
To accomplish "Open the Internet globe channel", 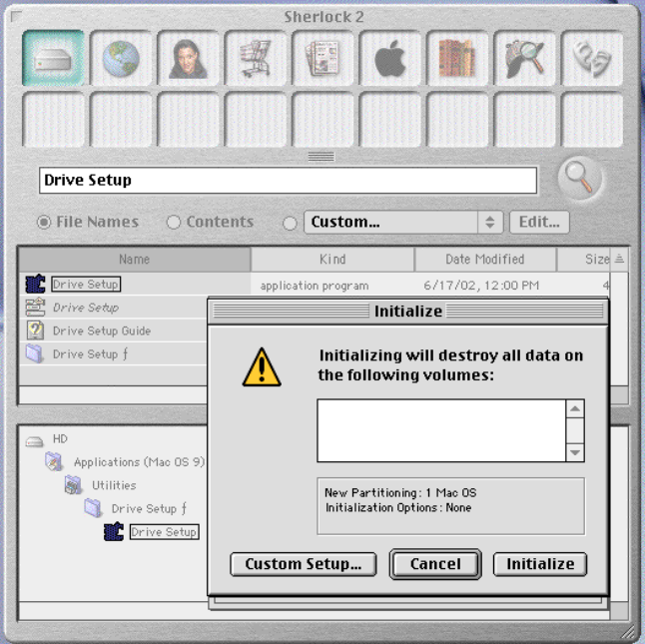I will coord(121,58).
